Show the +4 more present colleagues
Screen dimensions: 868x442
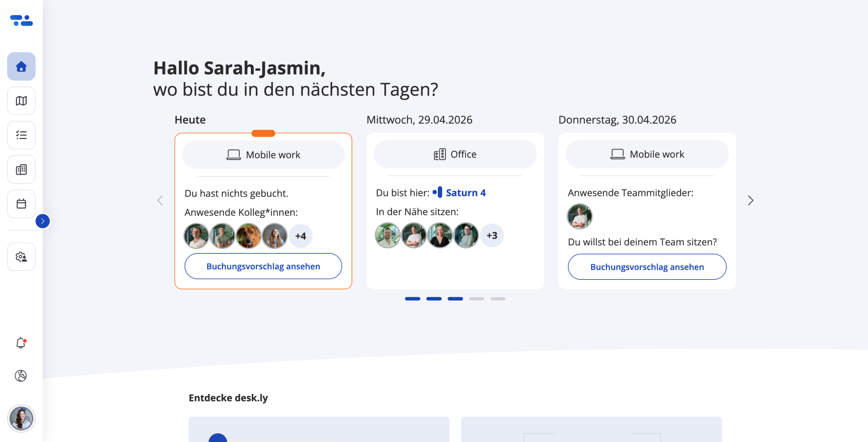[300, 236]
